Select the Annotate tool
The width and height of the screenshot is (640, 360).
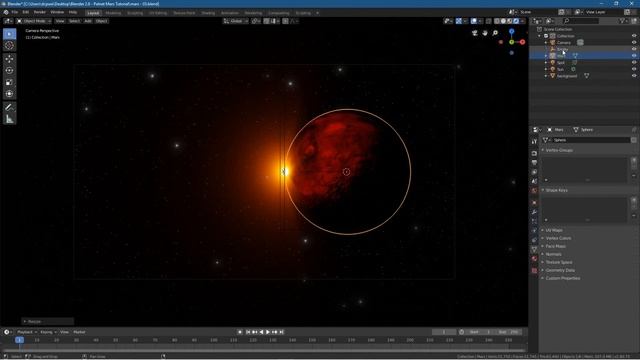click(x=9, y=107)
